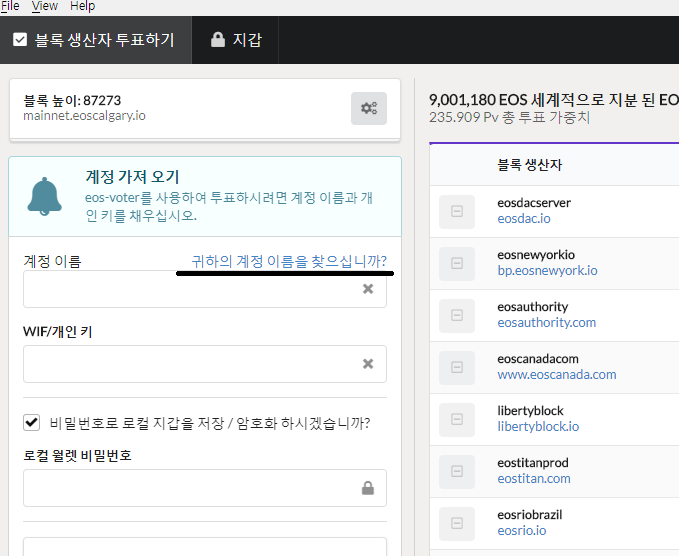Image resolution: width=679 pixels, height=556 pixels.
Task: Switch to 블록 생산자 투표하기 tab
Action: click(96, 40)
